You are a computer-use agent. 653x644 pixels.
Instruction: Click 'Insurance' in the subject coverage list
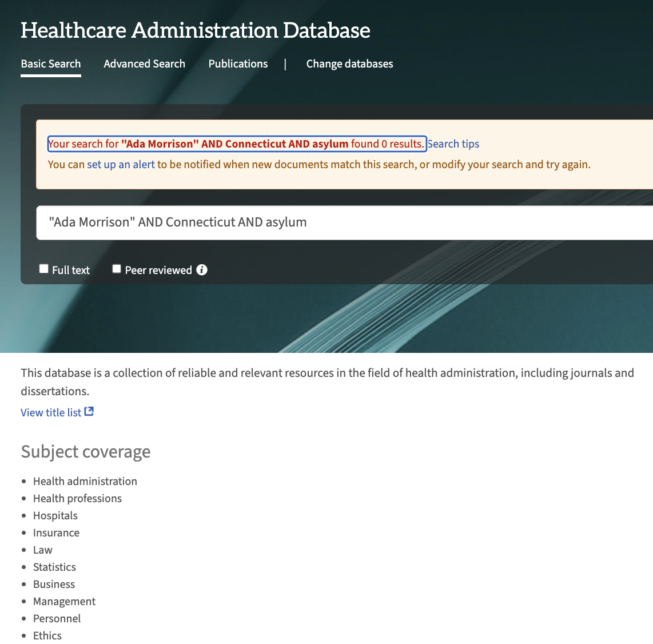click(x=56, y=533)
